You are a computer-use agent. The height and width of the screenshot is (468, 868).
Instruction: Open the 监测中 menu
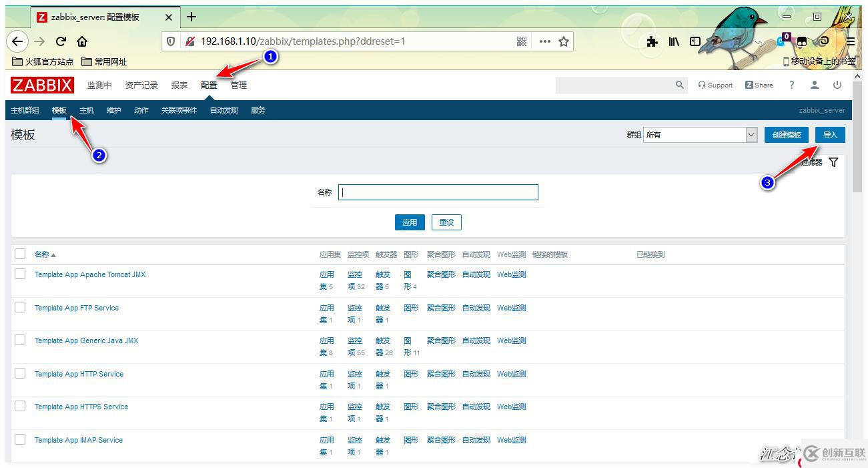[x=99, y=85]
